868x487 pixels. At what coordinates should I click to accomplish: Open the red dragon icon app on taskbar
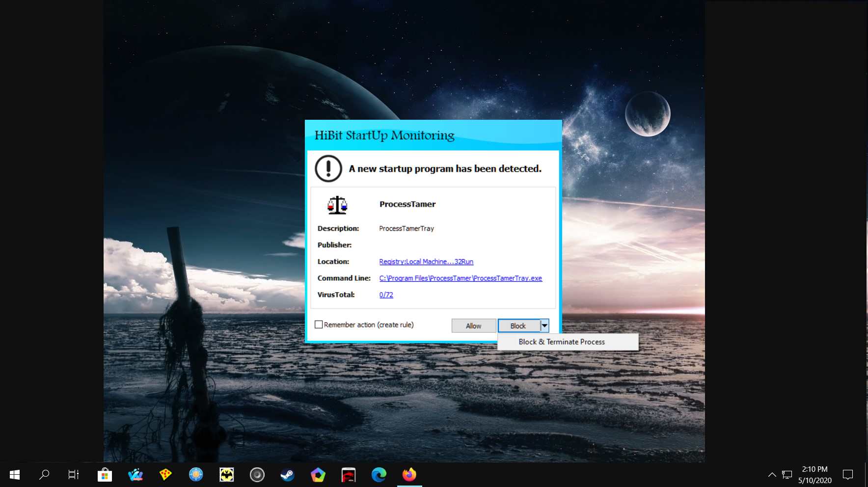click(348, 475)
